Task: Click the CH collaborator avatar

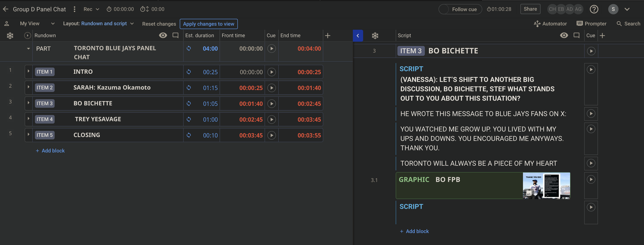Action: tap(552, 9)
